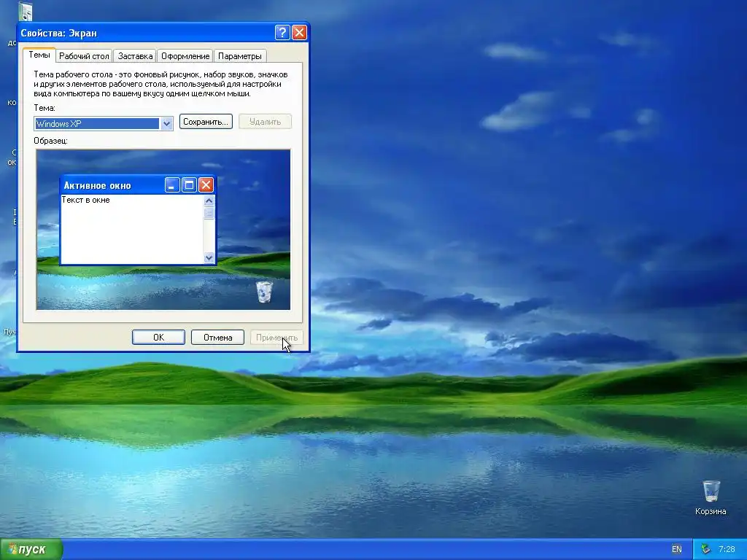747x560 pixels.
Task: Click the grayed Удалить button
Action: [x=265, y=122]
